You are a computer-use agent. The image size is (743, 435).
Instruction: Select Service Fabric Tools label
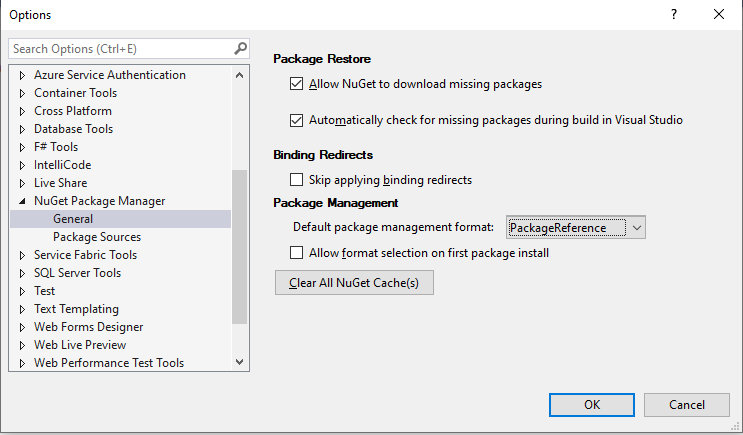[x=85, y=255]
